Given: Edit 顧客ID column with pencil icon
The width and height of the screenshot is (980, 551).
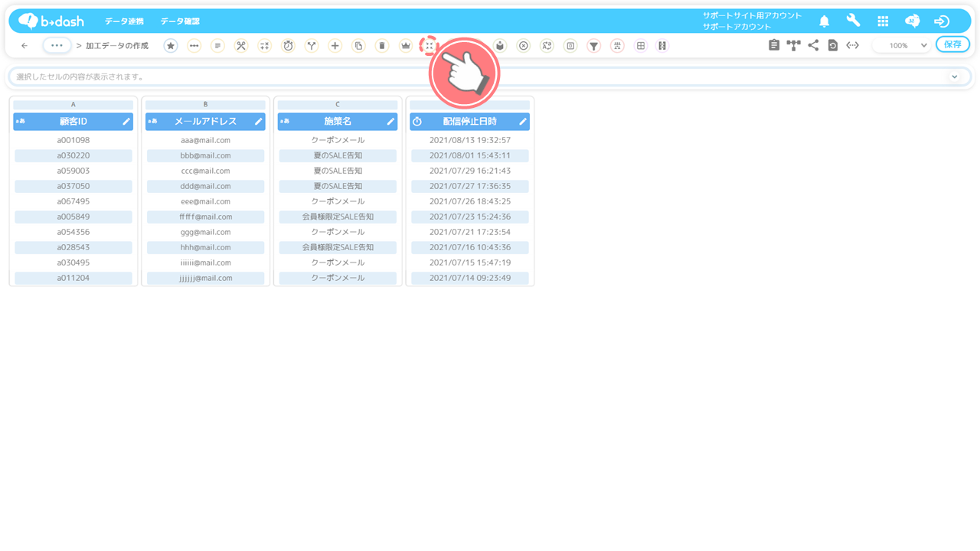Looking at the screenshot, I should coord(126,122).
